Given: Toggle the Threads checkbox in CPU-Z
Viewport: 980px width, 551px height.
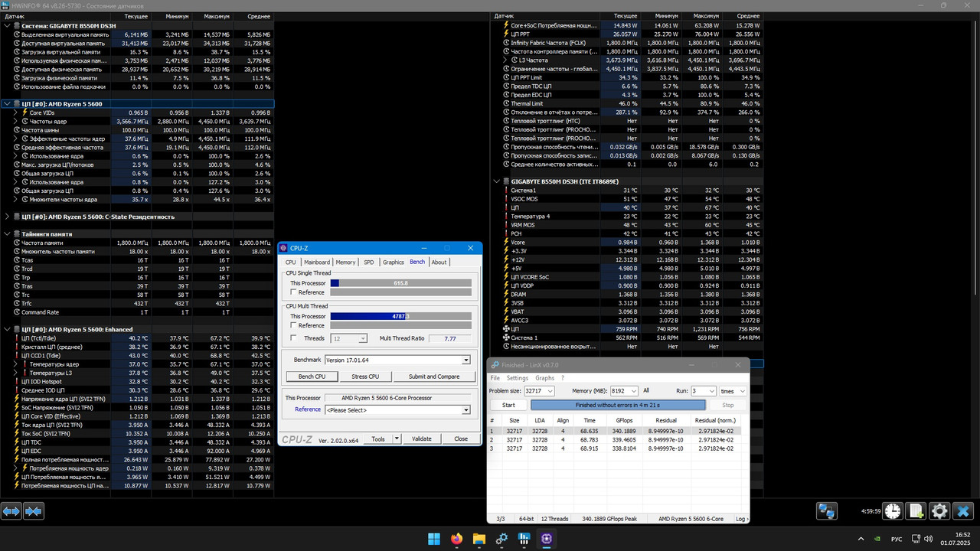Looking at the screenshot, I should pyautogui.click(x=293, y=338).
